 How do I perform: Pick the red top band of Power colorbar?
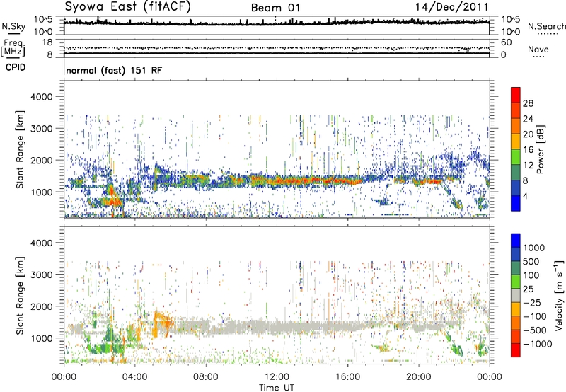(x=516, y=95)
